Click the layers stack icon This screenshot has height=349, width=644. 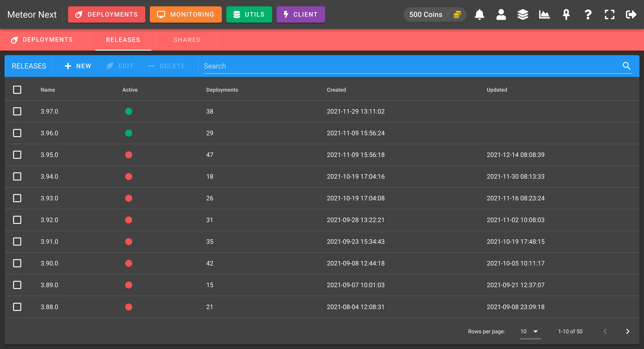point(523,14)
